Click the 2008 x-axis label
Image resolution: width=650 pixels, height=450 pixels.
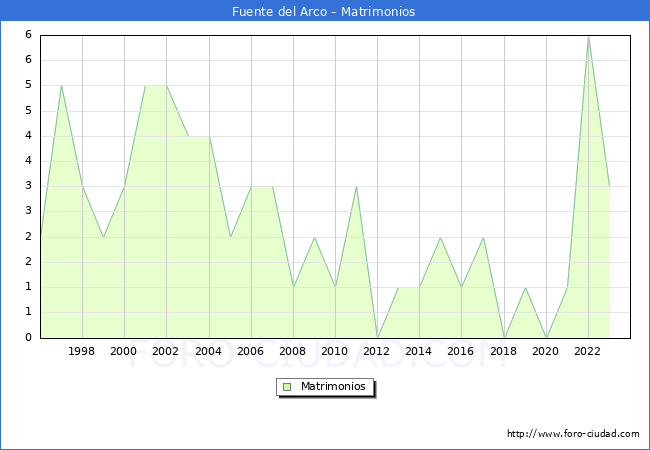(x=293, y=351)
